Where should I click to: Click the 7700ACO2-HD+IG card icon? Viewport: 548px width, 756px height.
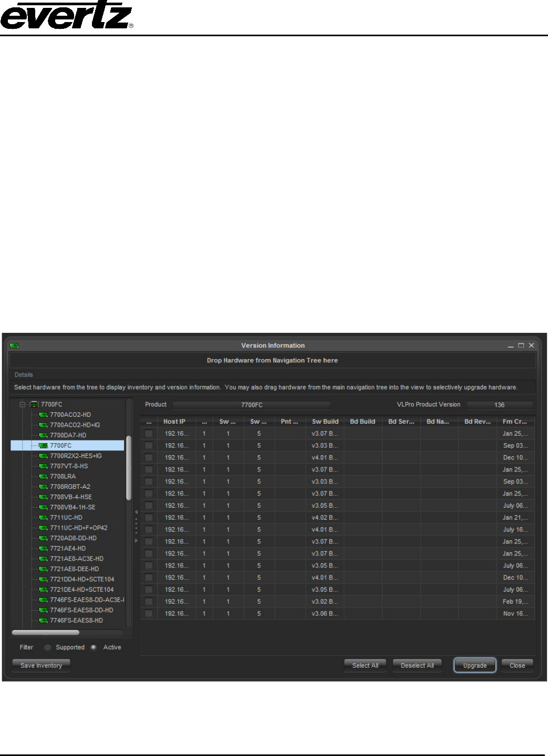pos(44,425)
